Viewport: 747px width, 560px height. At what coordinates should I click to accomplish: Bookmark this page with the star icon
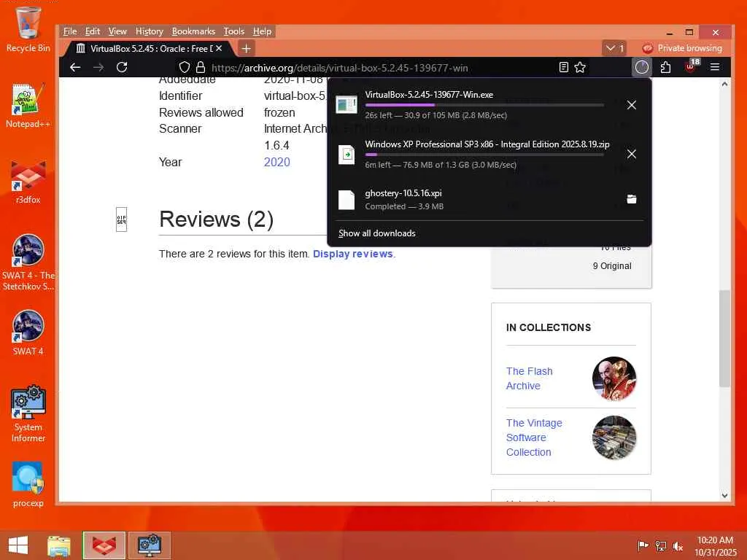(580, 67)
